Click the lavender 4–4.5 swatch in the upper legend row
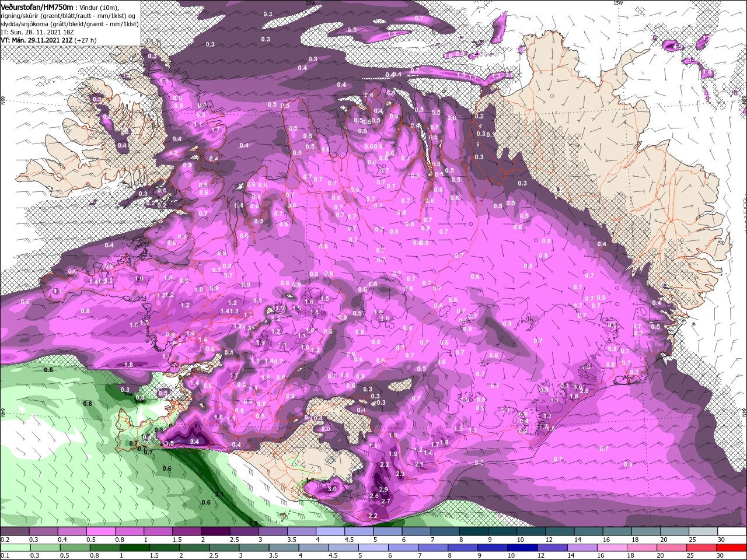747x560 pixels. coord(331,532)
